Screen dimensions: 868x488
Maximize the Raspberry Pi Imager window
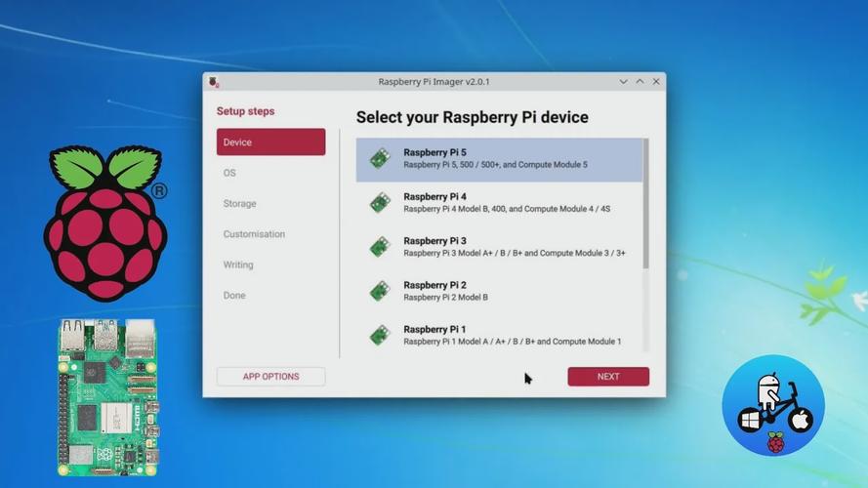pyautogui.click(x=640, y=81)
